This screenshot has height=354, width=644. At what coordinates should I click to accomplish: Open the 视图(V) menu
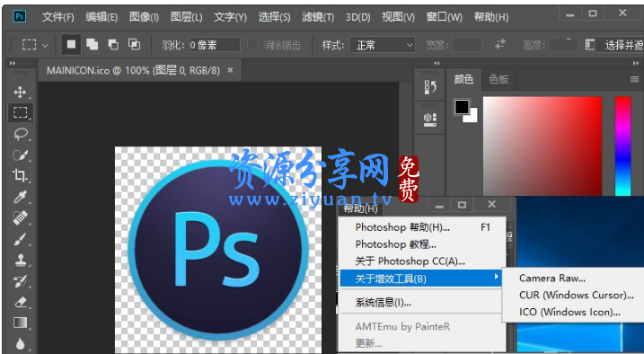click(398, 17)
